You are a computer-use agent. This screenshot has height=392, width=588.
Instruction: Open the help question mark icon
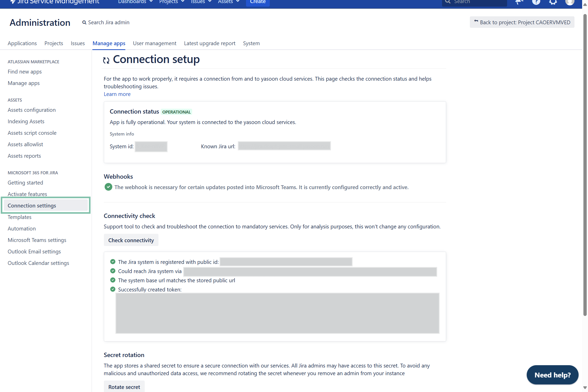[536, 2]
